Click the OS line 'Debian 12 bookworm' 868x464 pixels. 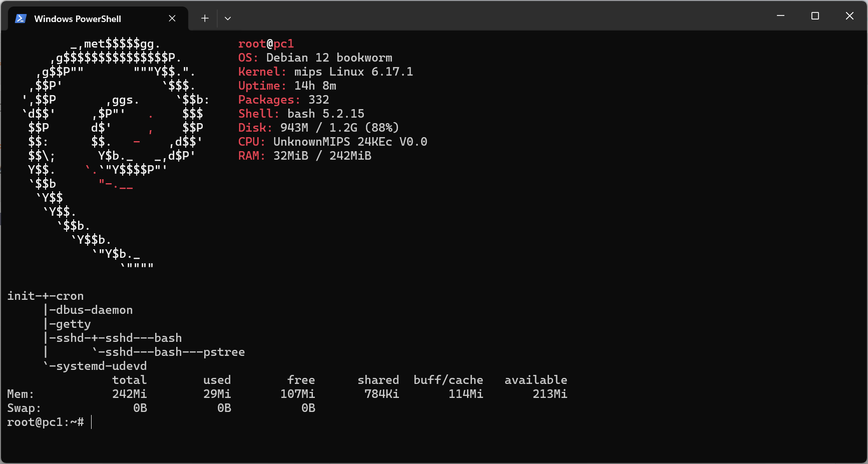pos(329,58)
